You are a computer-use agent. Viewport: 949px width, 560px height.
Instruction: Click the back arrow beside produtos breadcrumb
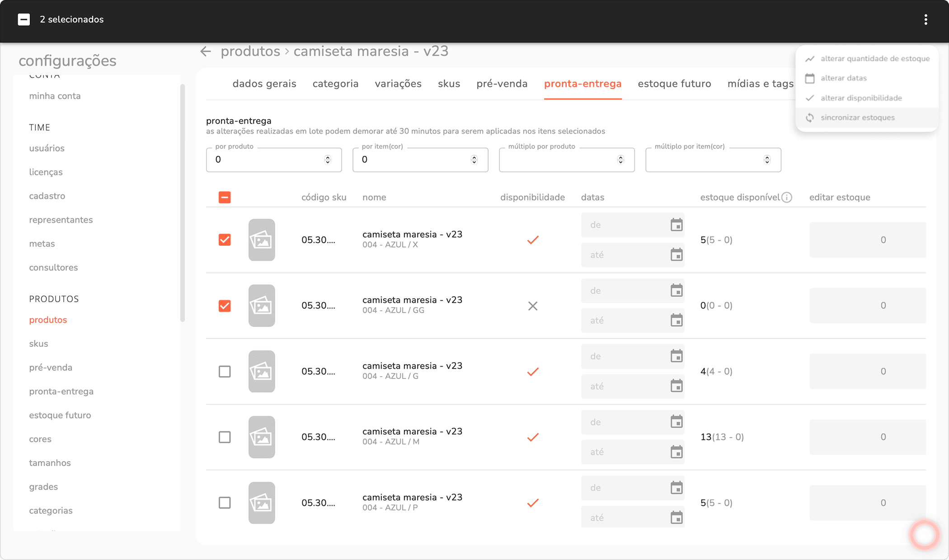click(206, 51)
